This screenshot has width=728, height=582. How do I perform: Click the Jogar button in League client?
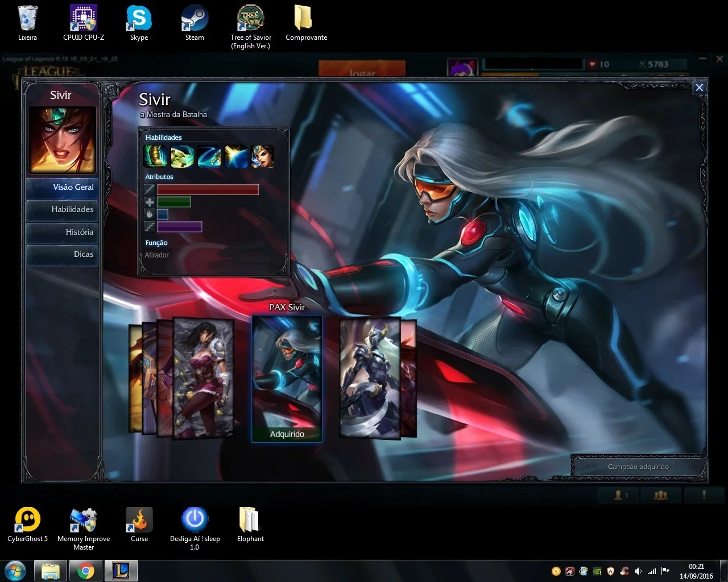coord(362,69)
